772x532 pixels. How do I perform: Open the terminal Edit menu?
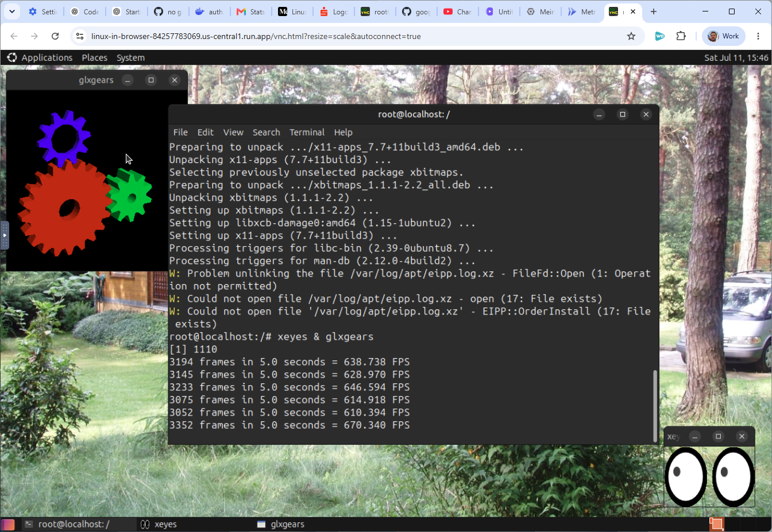tap(205, 132)
